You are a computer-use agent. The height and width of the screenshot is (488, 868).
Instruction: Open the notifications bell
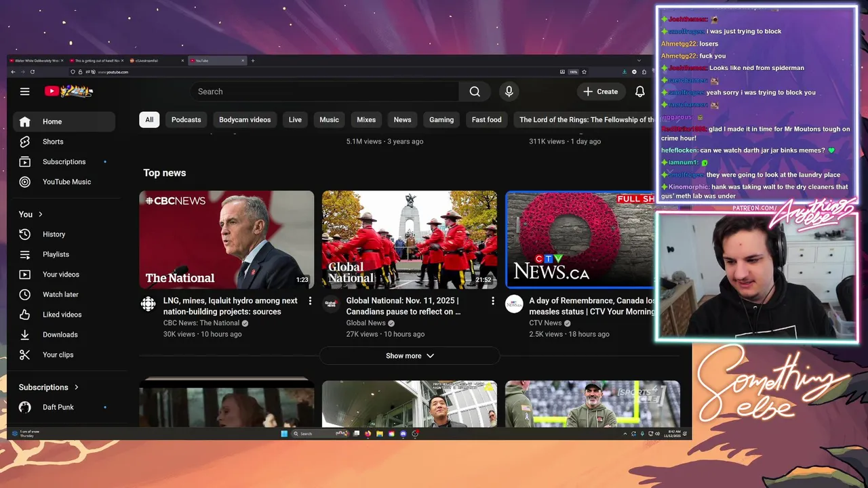(x=639, y=91)
